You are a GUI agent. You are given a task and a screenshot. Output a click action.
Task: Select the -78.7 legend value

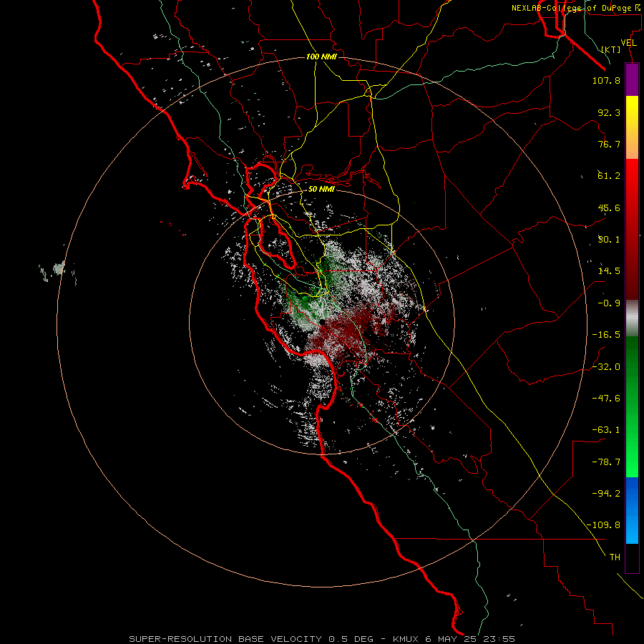pyautogui.click(x=606, y=462)
